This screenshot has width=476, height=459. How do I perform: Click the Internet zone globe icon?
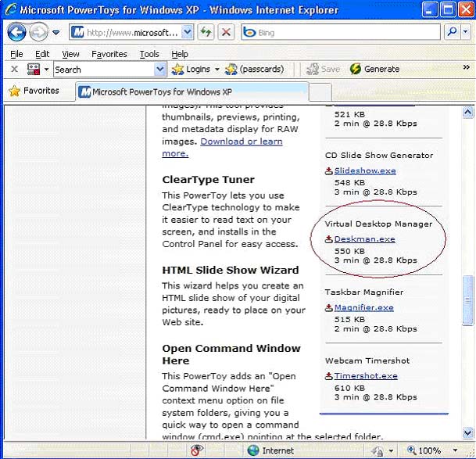[253, 450]
